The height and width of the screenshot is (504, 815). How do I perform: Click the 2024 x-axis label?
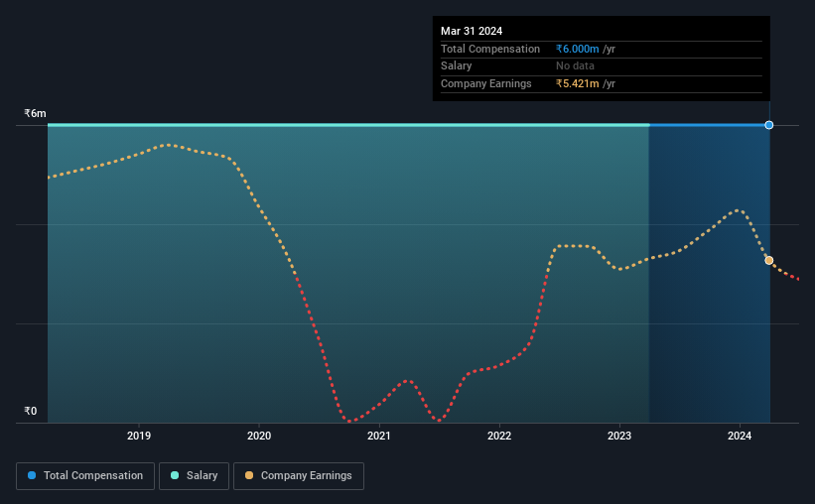click(x=740, y=436)
